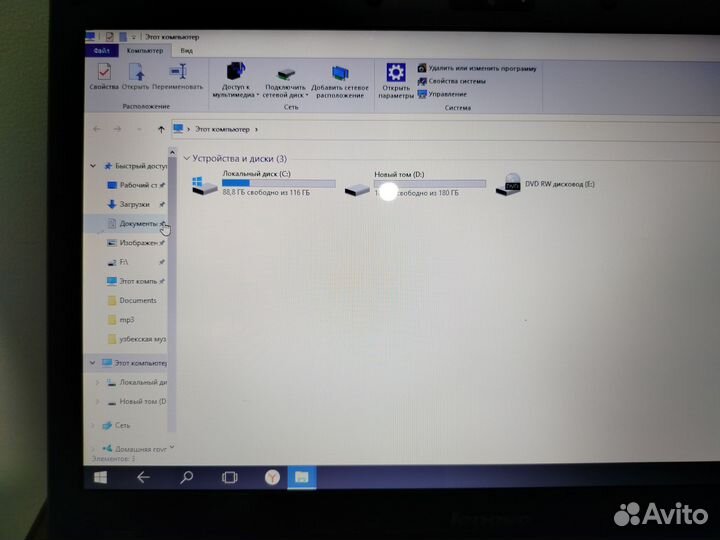Expand Локальный диск tree node

tap(97, 382)
